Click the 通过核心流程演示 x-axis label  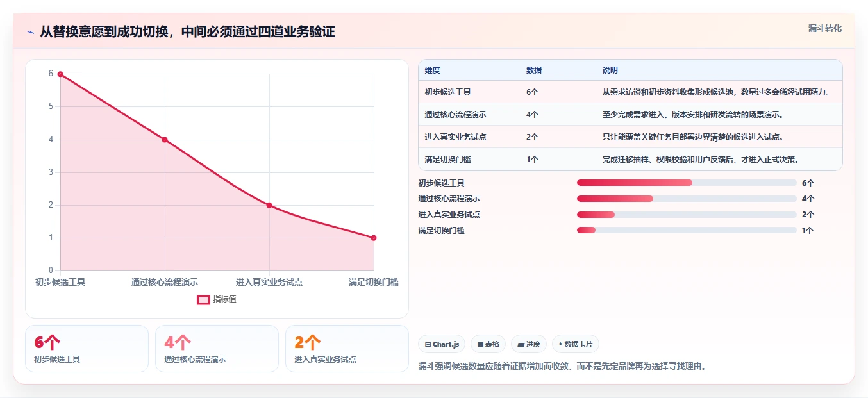(165, 282)
